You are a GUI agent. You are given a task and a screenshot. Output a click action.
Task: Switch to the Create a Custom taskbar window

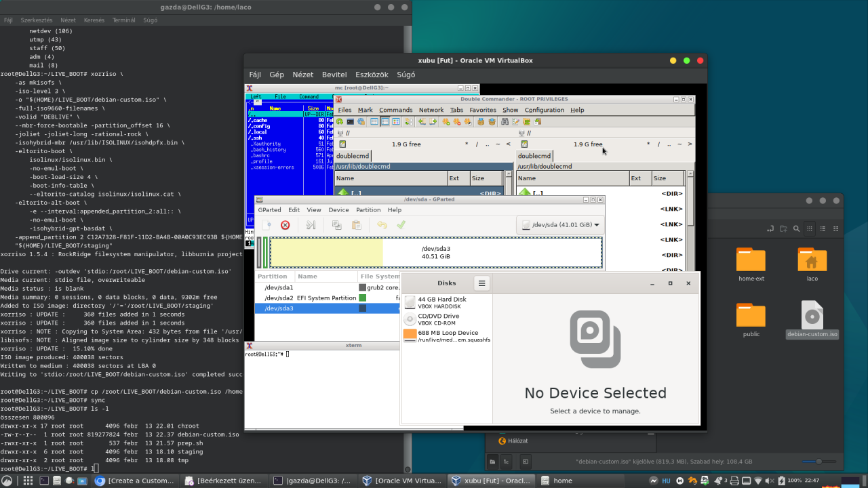pyautogui.click(x=134, y=481)
